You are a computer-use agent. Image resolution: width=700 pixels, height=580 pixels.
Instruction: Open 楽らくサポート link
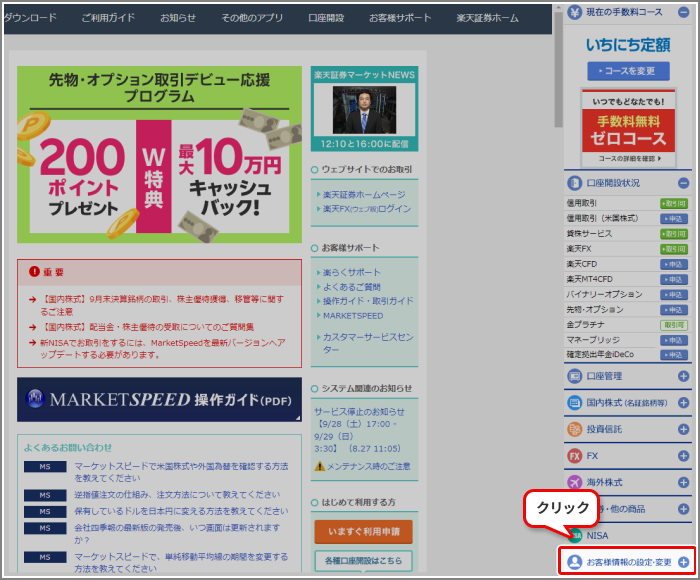pyautogui.click(x=352, y=272)
